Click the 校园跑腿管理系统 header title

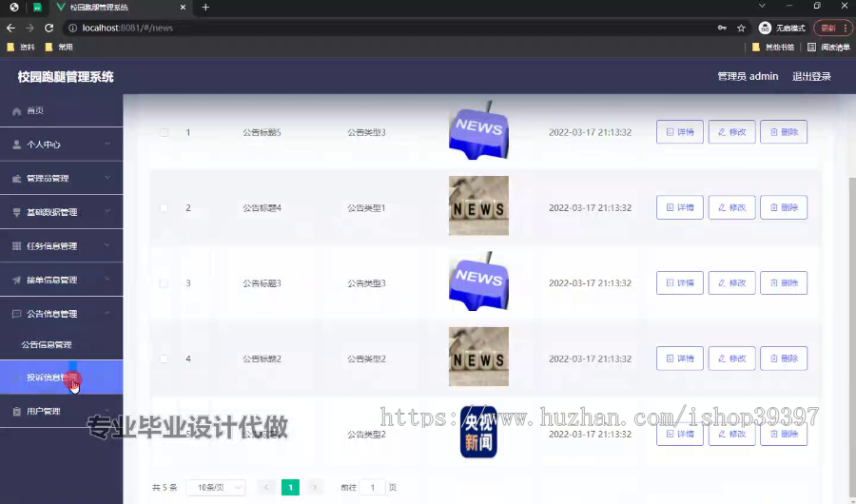[x=66, y=77]
